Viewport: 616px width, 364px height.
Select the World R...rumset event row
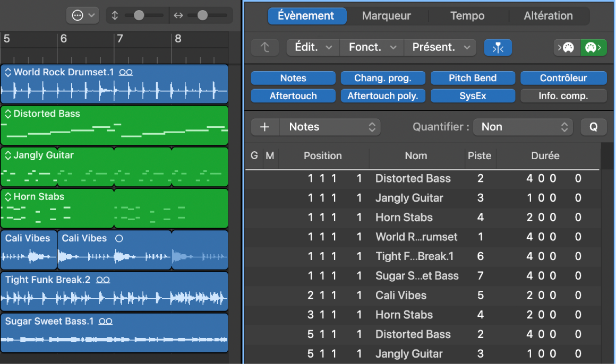tap(423, 237)
